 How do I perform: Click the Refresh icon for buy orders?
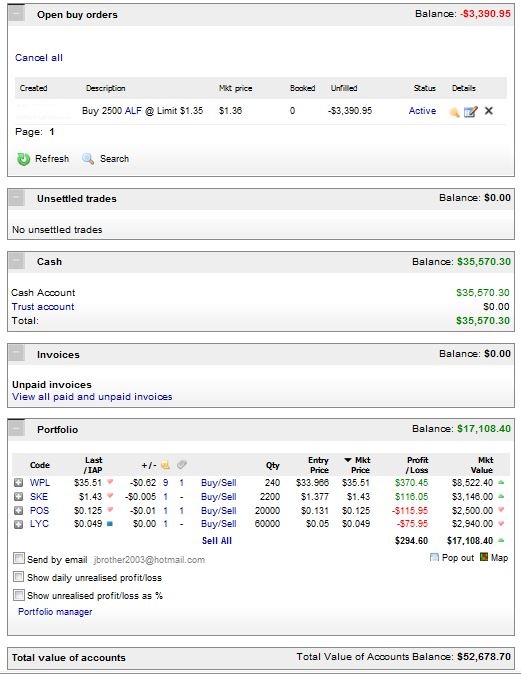(23, 159)
